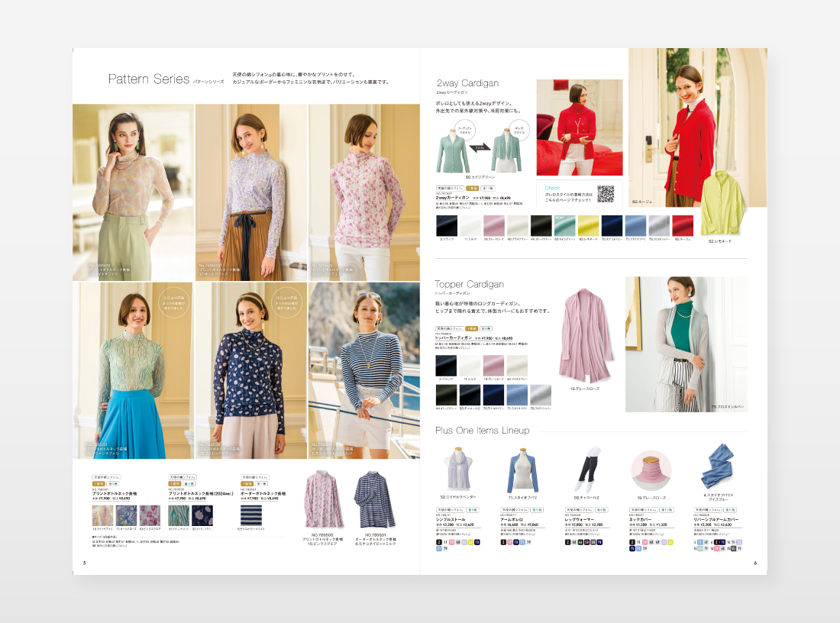Click the yellow lemonade cardigan product photo
This screenshot has height=623, width=840.
tap(721, 204)
